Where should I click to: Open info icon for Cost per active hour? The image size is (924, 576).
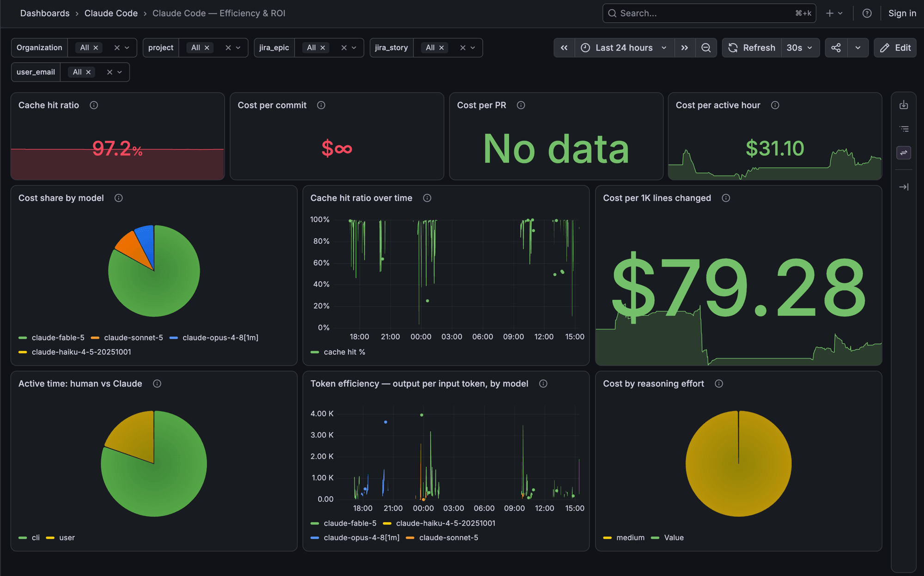tap(775, 105)
